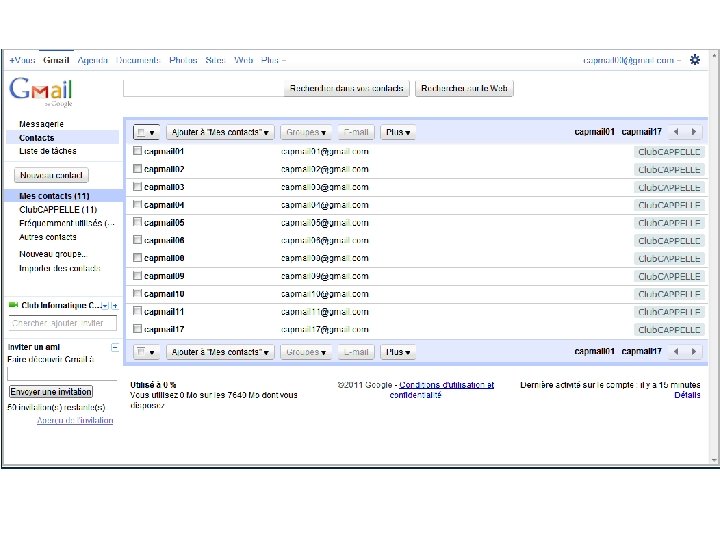Go to Messagerie in the sidebar
Image resolution: width=720 pixels, height=540 pixels.
[41, 124]
